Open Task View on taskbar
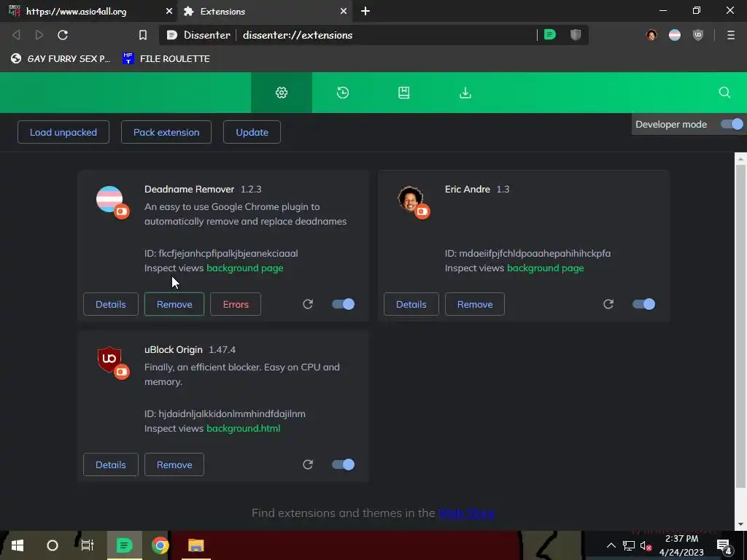This screenshot has height=560, width=747. click(x=88, y=545)
